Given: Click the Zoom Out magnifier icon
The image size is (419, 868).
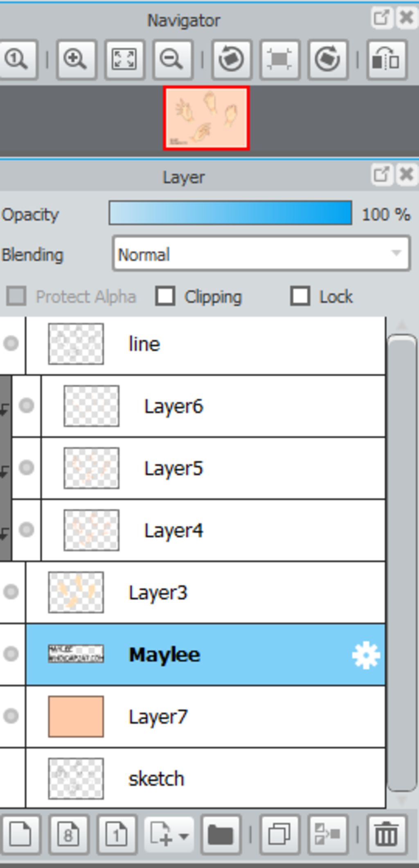Looking at the screenshot, I should pos(172,59).
